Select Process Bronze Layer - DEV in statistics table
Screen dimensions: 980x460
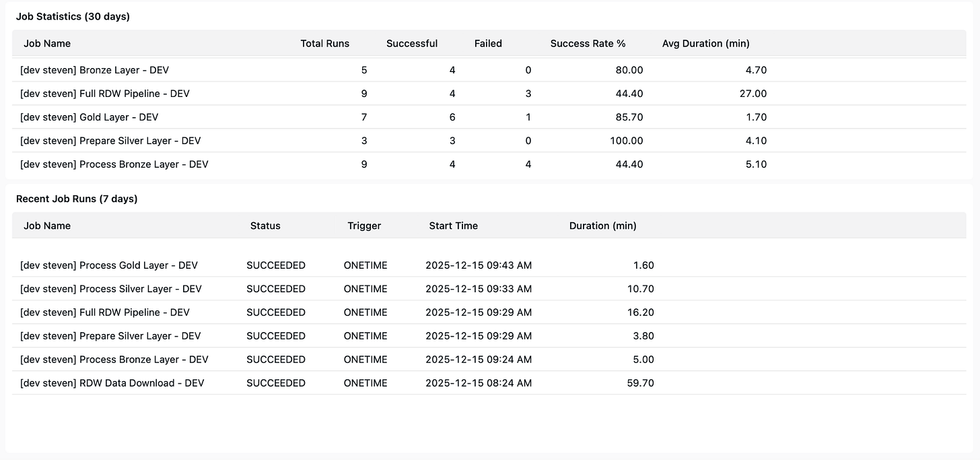114,164
